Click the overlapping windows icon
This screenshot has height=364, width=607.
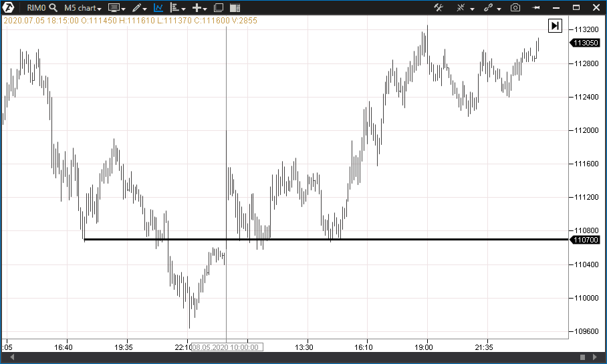(x=219, y=8)
